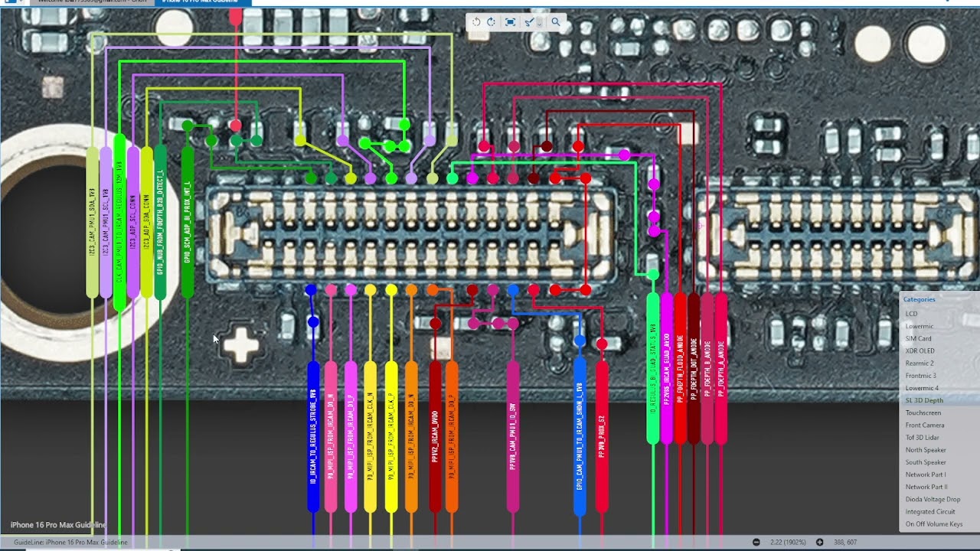Image resolution: width=980 pixels, height=551 pixels.
Task: Select the measure/draw tool icon
Action: pyautogui.click(x=528, y=22)
